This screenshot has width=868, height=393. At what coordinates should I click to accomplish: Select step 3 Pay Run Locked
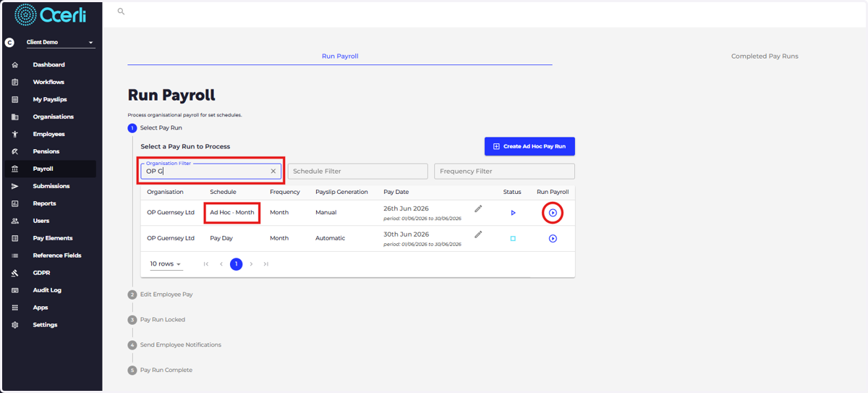click(156, 319)
